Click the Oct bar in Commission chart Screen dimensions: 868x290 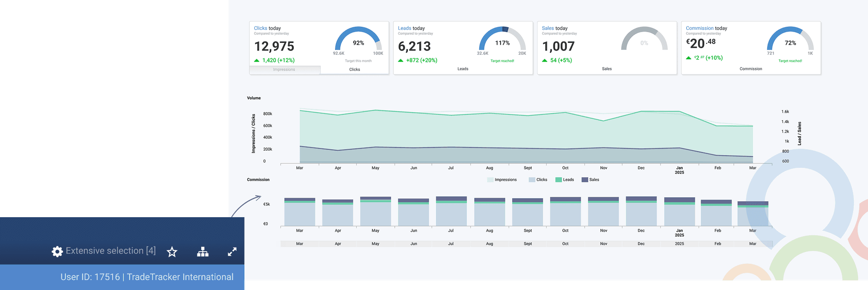point(566,211)
